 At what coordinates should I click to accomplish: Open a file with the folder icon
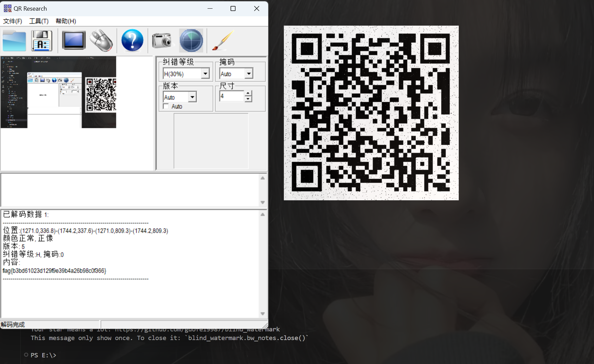(14, 41)
